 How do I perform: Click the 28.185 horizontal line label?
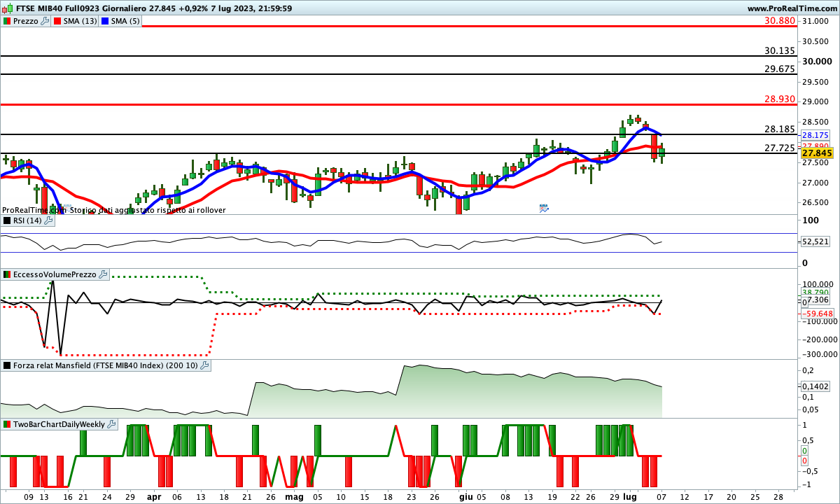pos(780,129)
